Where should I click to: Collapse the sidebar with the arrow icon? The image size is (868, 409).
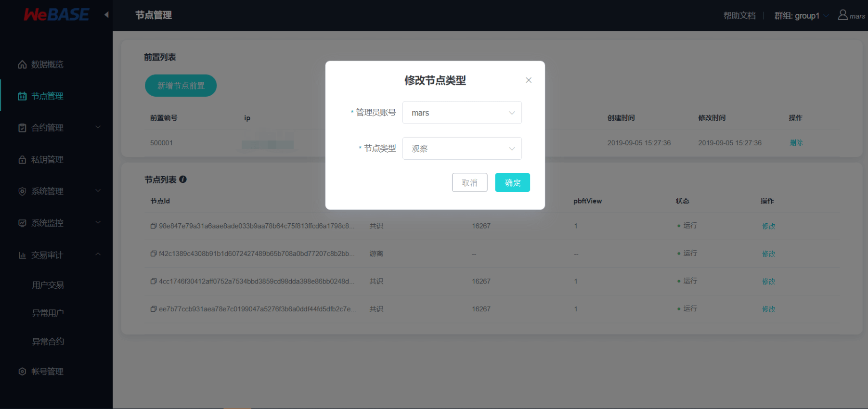106,15
